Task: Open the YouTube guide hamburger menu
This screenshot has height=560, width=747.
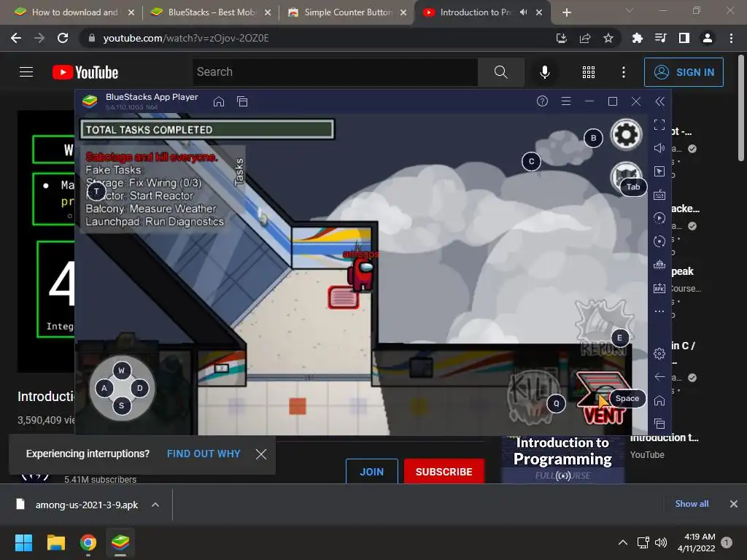Action: point(26,72)
